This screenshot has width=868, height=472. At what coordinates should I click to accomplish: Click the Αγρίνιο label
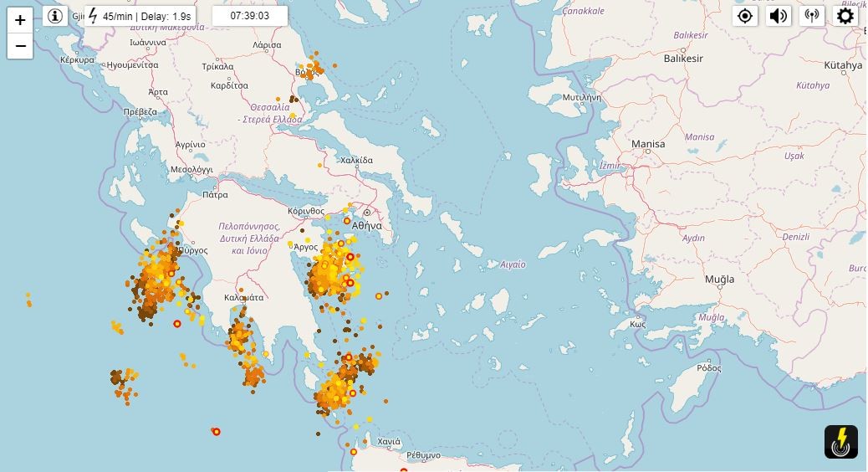click(x=191, y=145)
